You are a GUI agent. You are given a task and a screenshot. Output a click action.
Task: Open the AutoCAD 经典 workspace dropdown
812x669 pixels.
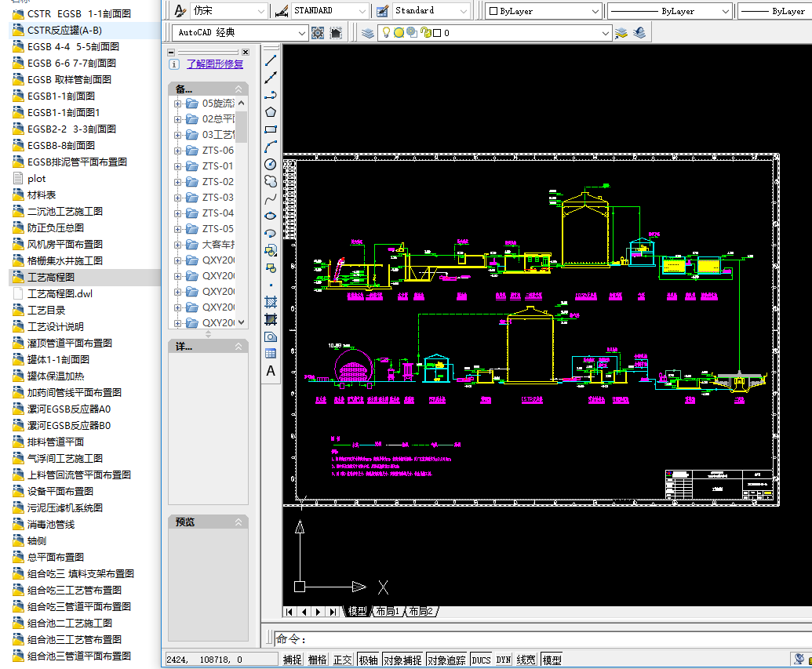tap(302, 33)
